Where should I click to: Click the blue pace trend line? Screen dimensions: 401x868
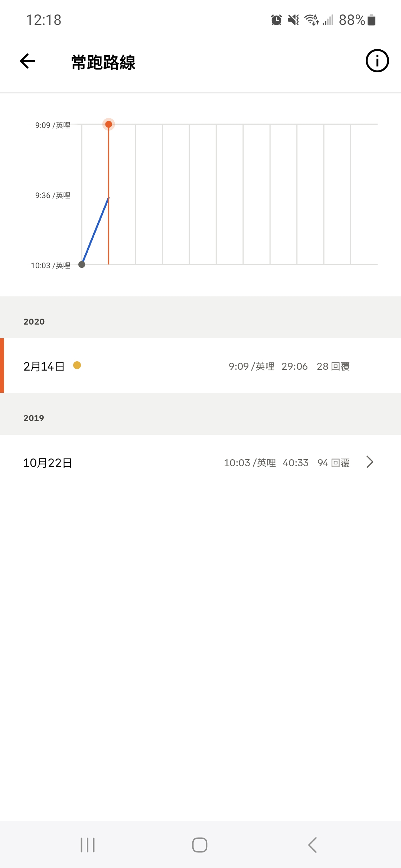(x=95, y=231)
